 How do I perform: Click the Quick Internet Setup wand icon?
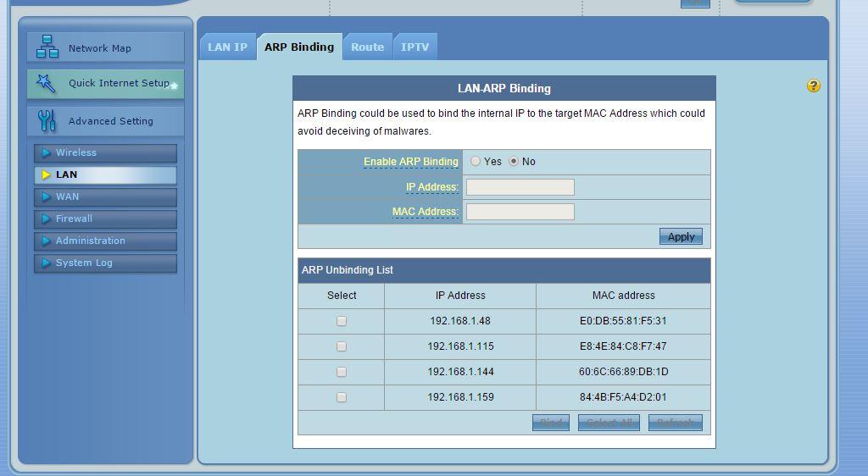pos(46,84)
